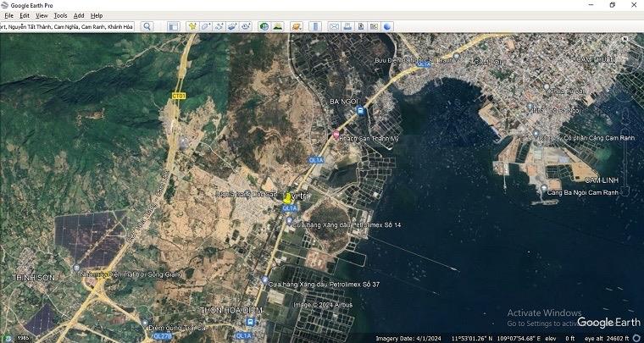Open the View menu
Viewport: 644px width, 343px height.
click(x=42, y=15)
